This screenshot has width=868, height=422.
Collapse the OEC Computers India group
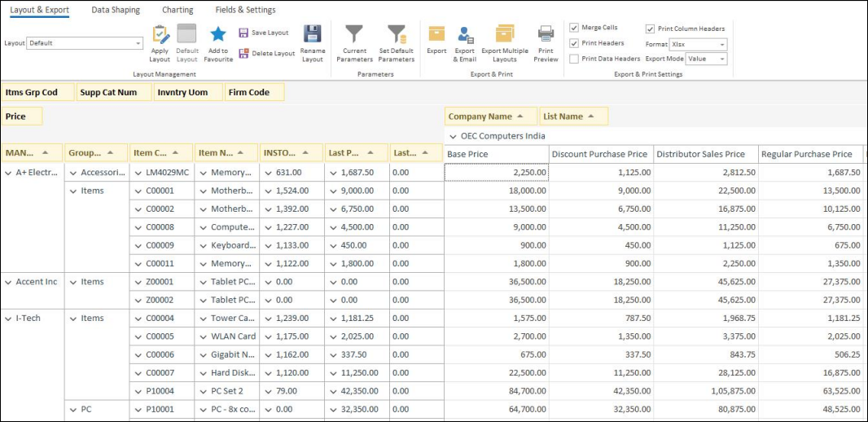(453, 136)
